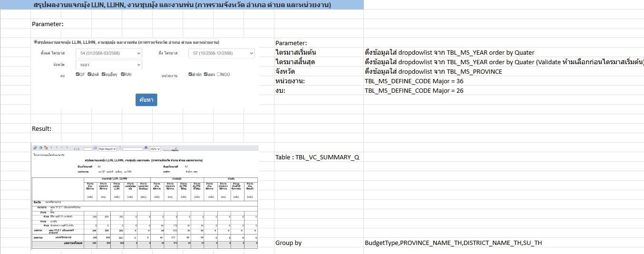Open the end quarter dropdown showing 57
The image size is (644, 254).
click(x=221, y=53)
